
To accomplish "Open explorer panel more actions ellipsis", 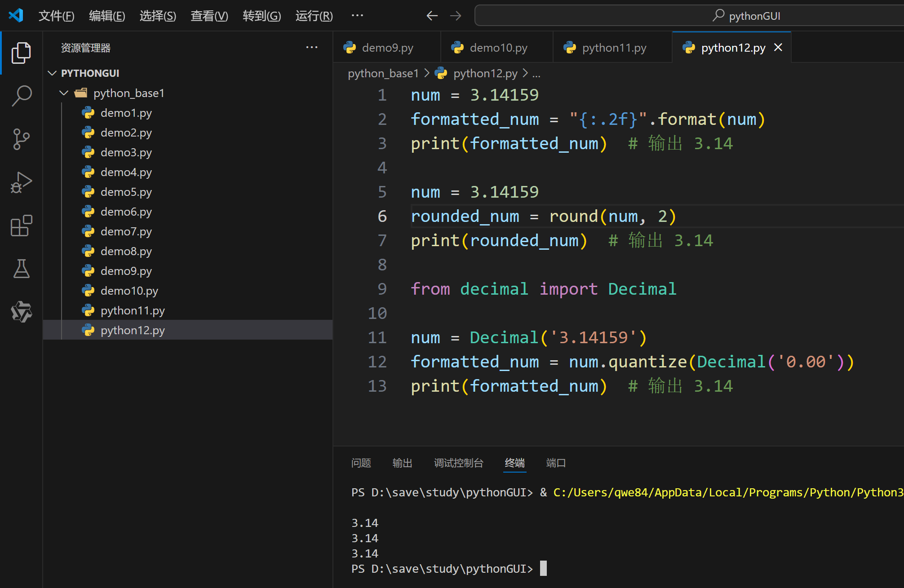I will [311, 48].
